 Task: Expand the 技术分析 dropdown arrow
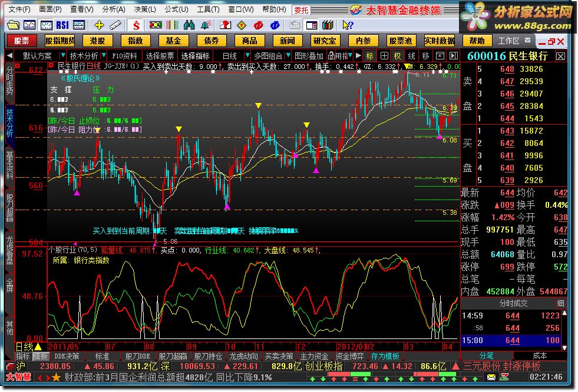(104, 55)
